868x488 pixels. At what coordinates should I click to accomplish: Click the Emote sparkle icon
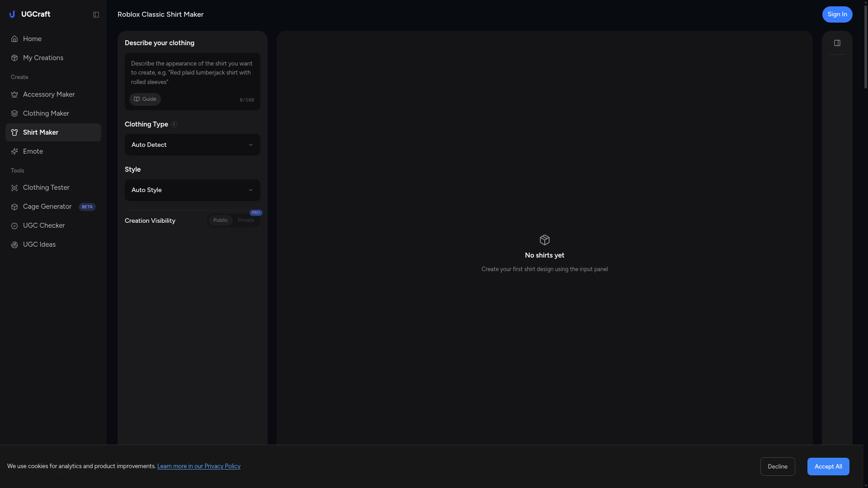coord(14,151)
